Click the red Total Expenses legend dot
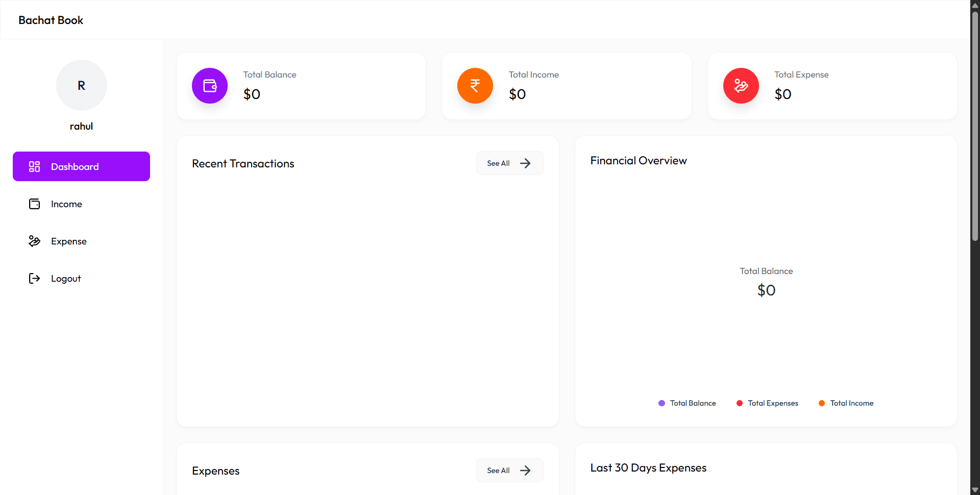This screenshot has width=980, height=495. tap(740, 403)
